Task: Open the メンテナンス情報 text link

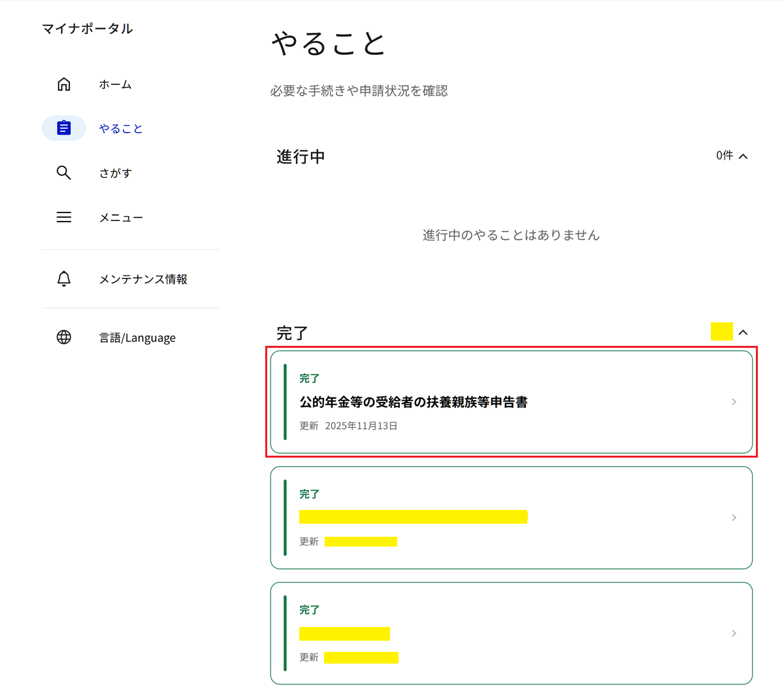Action: [143, 279]
